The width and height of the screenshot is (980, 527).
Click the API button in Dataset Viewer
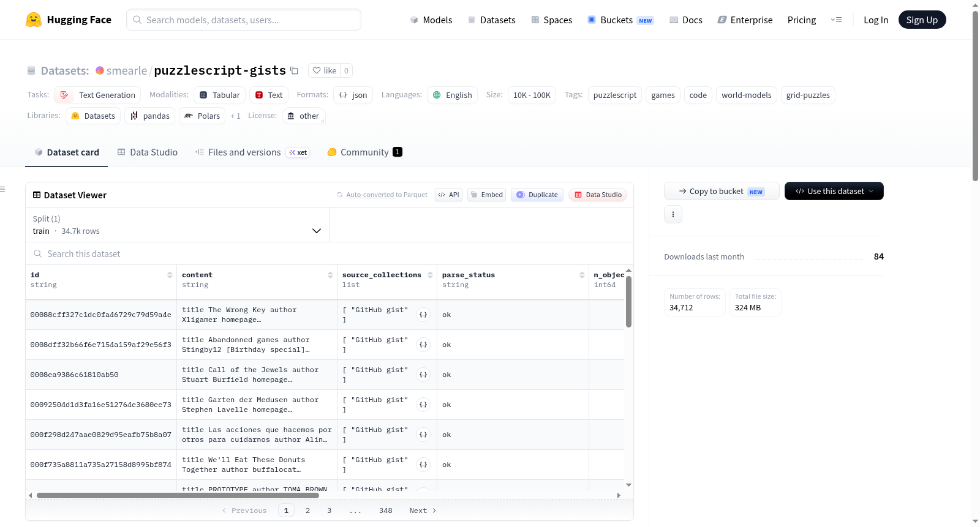(448, 195)
